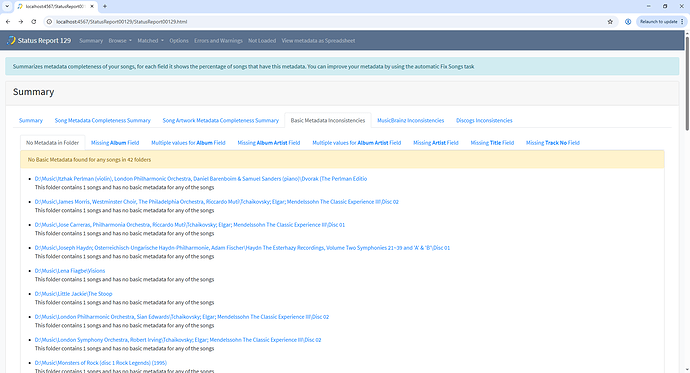Open the James Morris Westminster Choir folder link
Viewport: 690px width, 373px height.
pyautogui.click(x=217, y=201)
